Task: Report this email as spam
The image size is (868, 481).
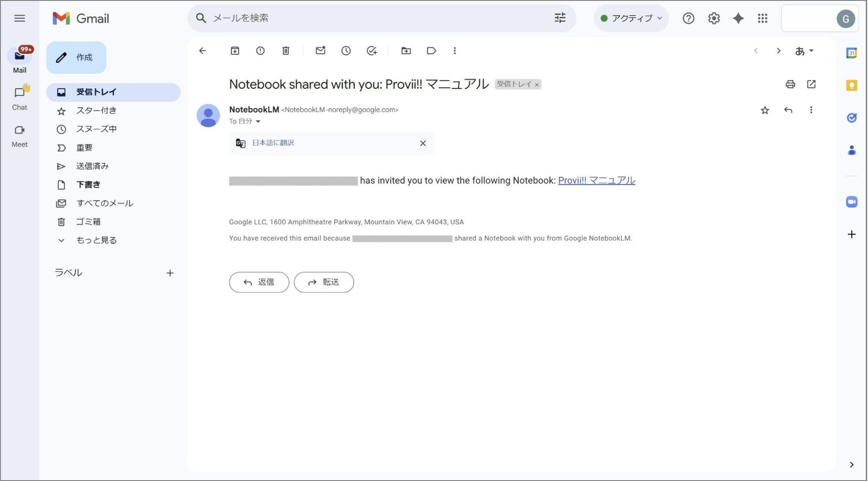Action: click(x=260, y=51)
